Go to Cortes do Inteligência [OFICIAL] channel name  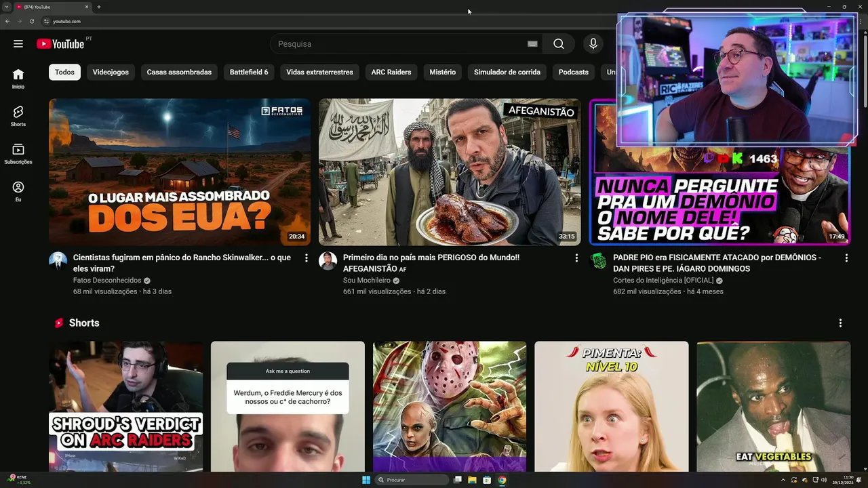pyautogui.click(x=663, y=281)
